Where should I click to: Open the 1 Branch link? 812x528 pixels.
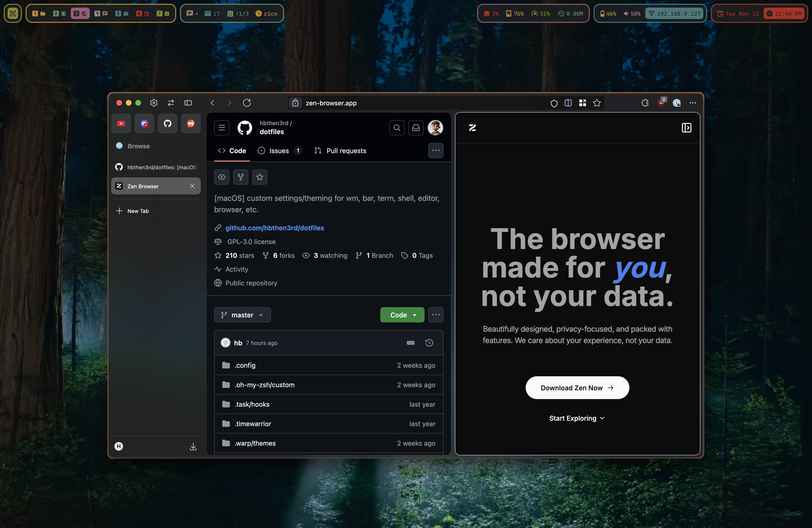[x=374, y=255]
